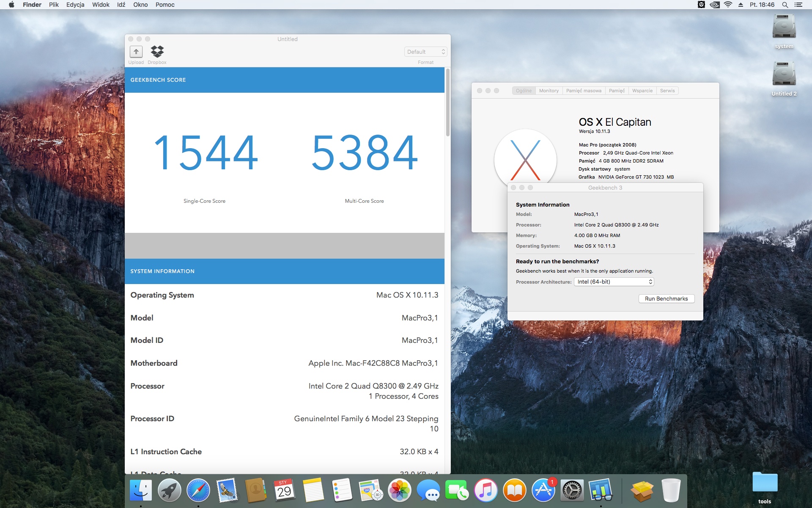Image resolution: width=812 pixels, height=508 pixels.
Task: Switch to the Pamięć masowa tab
Action: [584, 91]
